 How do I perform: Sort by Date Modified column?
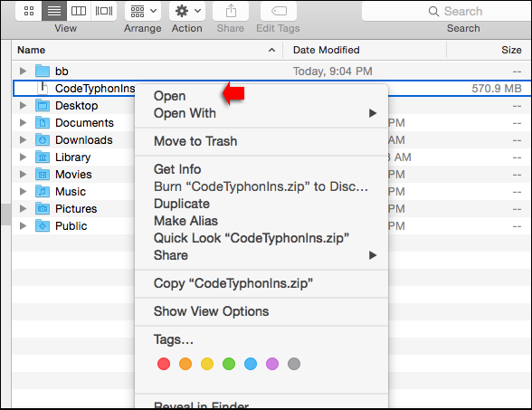pos(365,51)
